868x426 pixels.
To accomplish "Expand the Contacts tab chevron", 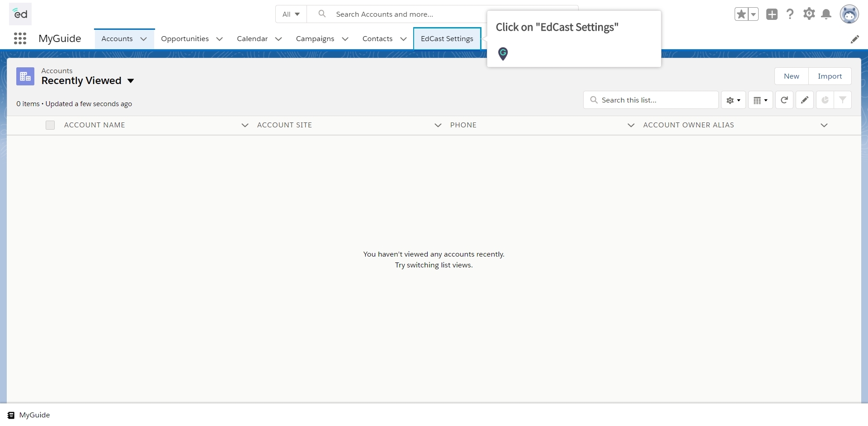I will (x=404, y=39).
